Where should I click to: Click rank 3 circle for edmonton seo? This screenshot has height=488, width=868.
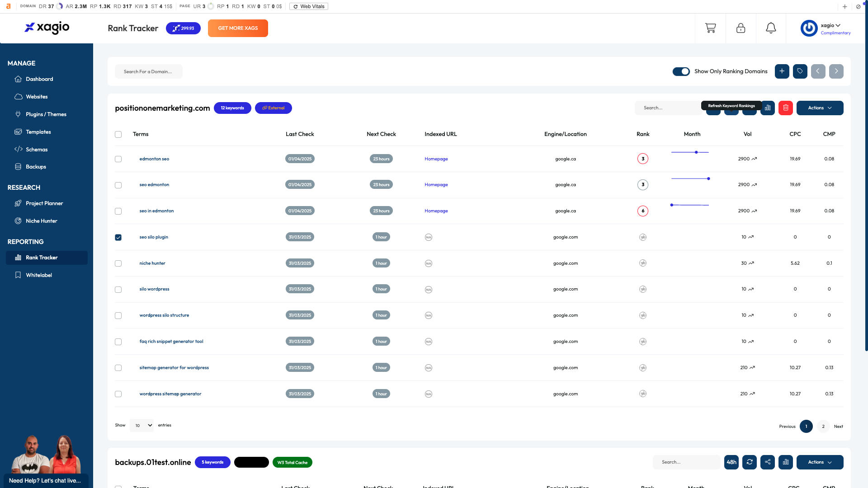tap(642, 159)
